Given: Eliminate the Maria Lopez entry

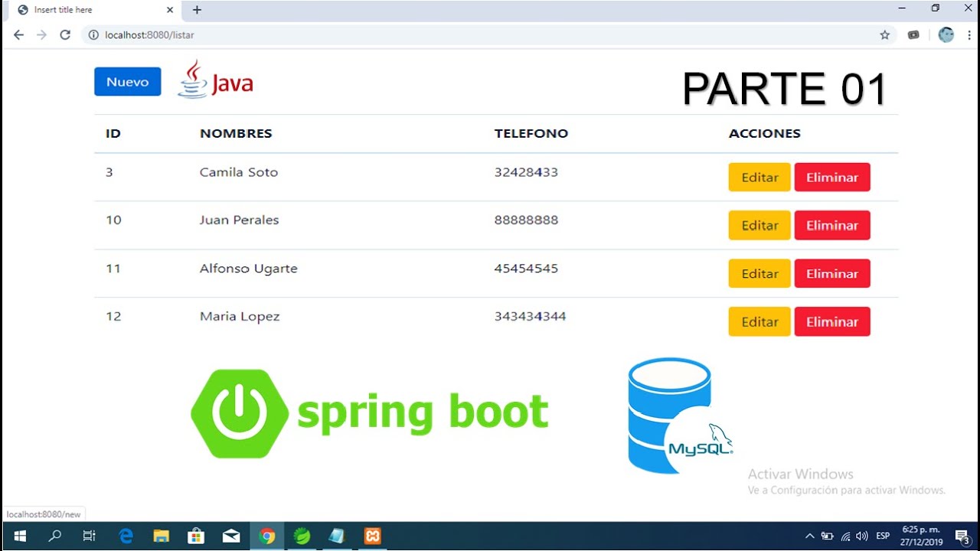Looking at the screenshot, I should tap(832, 321).
